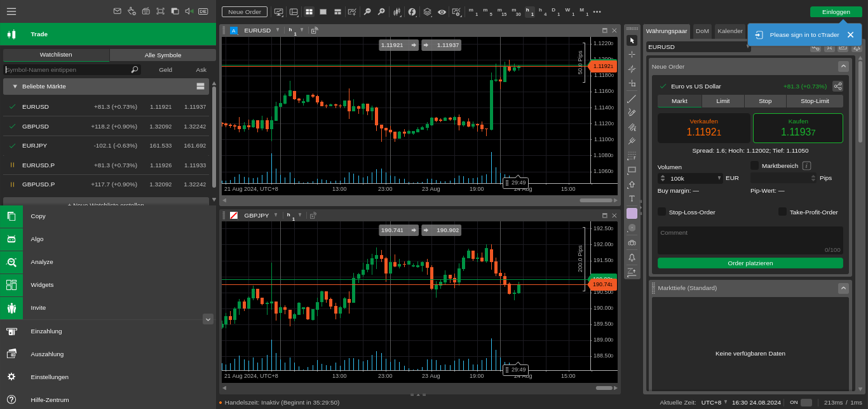Collapse the Markttiefe (Standard) panel
This screenshot has width=868, height=409.
point(843,288)
